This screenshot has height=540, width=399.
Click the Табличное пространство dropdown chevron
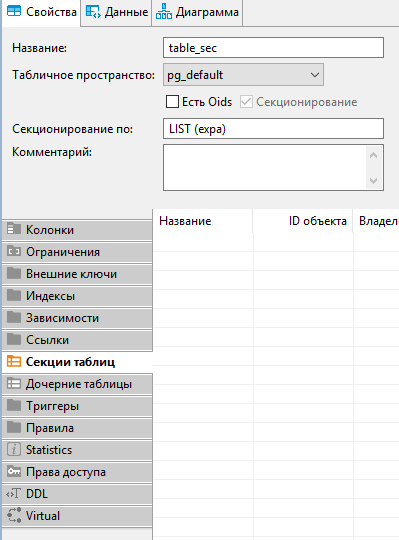315,75
